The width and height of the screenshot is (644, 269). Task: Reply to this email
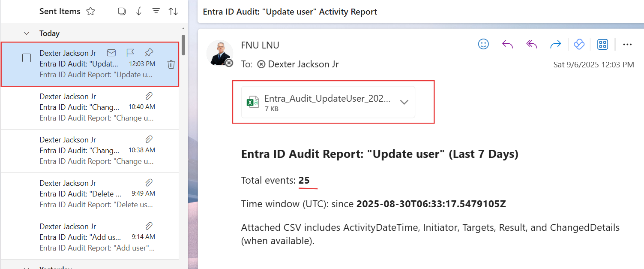[x=507, y=44]
